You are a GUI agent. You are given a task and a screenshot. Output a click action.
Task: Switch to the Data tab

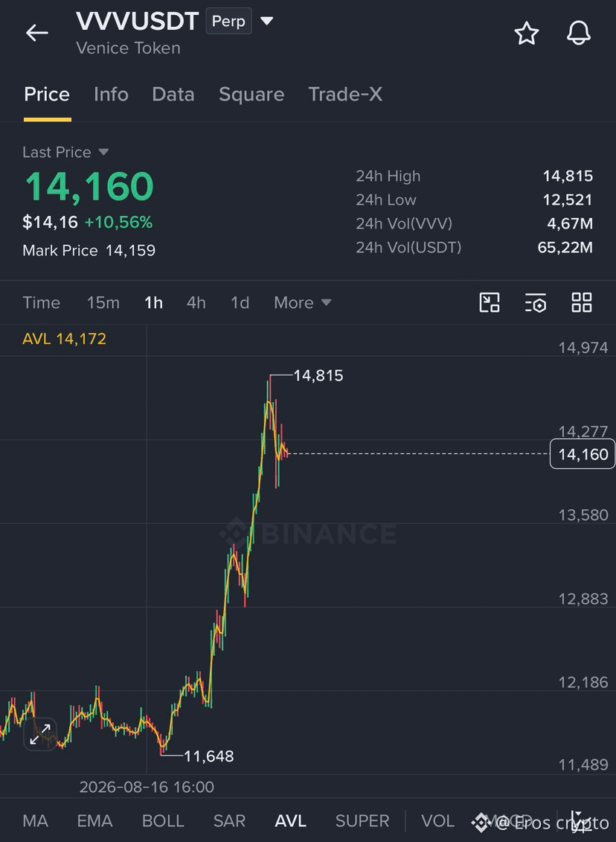click(x=173, y=95)
